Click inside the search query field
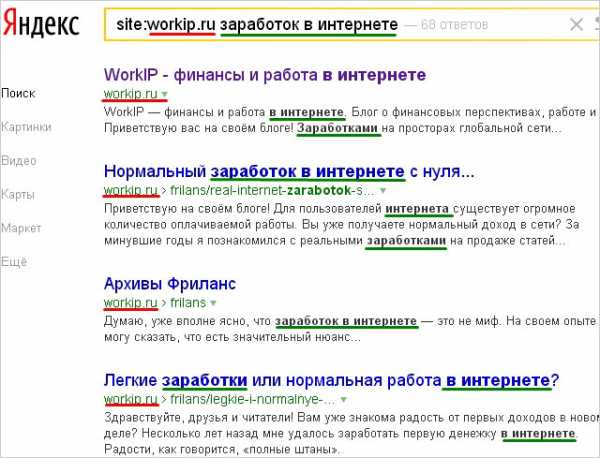This screenshot has width=600, height=458. pyautogui.click(x=300, y=25)
